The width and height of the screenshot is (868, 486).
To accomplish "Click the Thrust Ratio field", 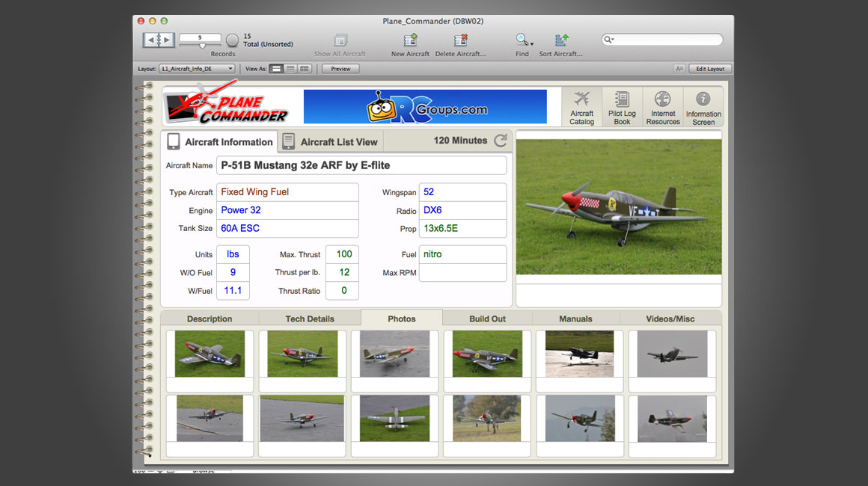I will point(342,291).
